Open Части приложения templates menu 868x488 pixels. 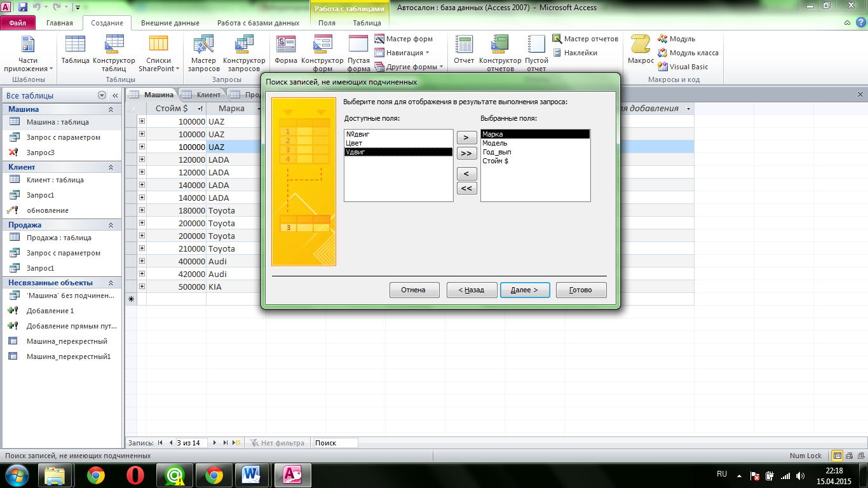[x=28, y=53]
